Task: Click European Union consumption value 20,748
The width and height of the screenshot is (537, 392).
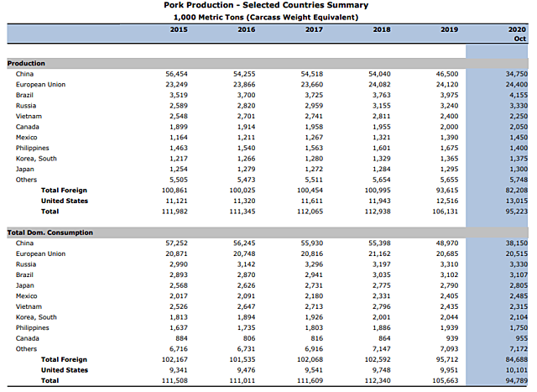Action: (x=244, y=253)
